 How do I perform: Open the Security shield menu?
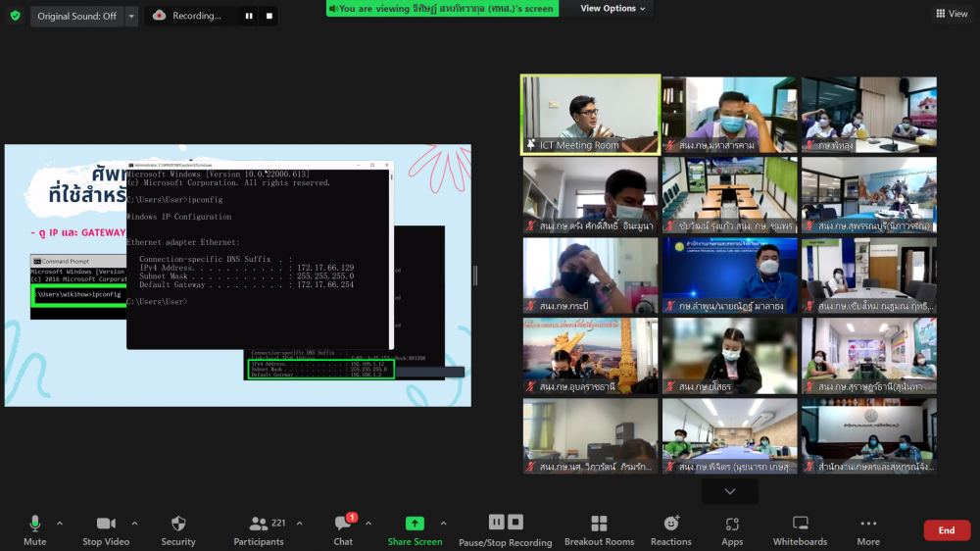pyautogui.click(x=178, y=529)
